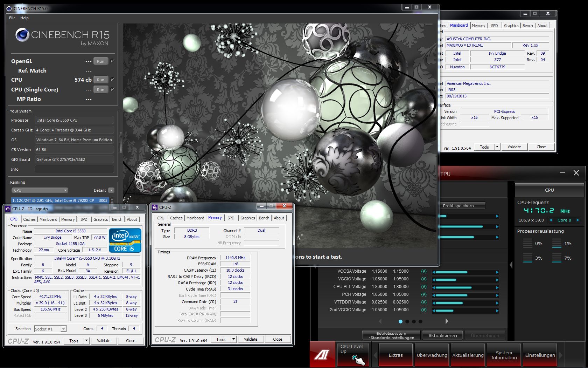Open Bench tab in Mainboard CPU-Z window
588x368 pixels.
click(527, 26)
